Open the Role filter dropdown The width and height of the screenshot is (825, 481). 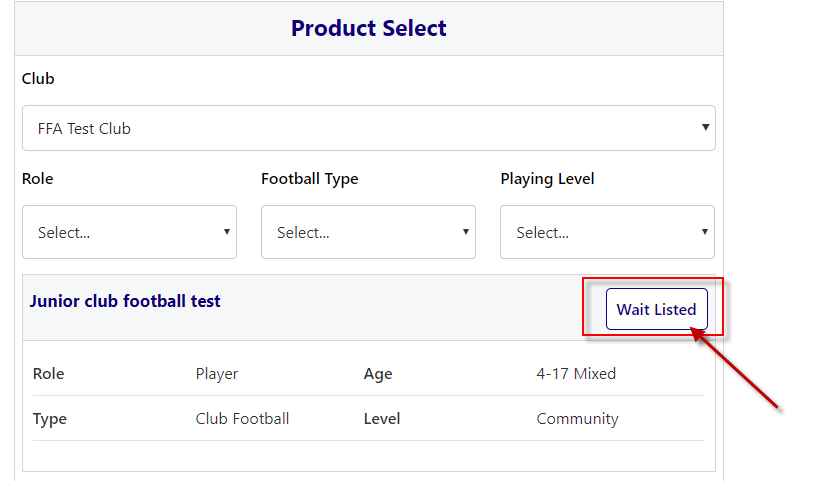129,232
